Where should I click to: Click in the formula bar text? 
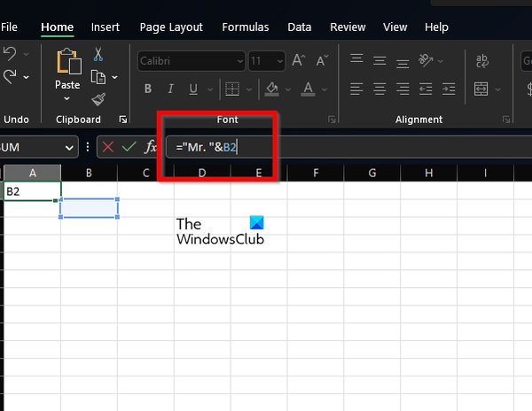click(207, 147)
